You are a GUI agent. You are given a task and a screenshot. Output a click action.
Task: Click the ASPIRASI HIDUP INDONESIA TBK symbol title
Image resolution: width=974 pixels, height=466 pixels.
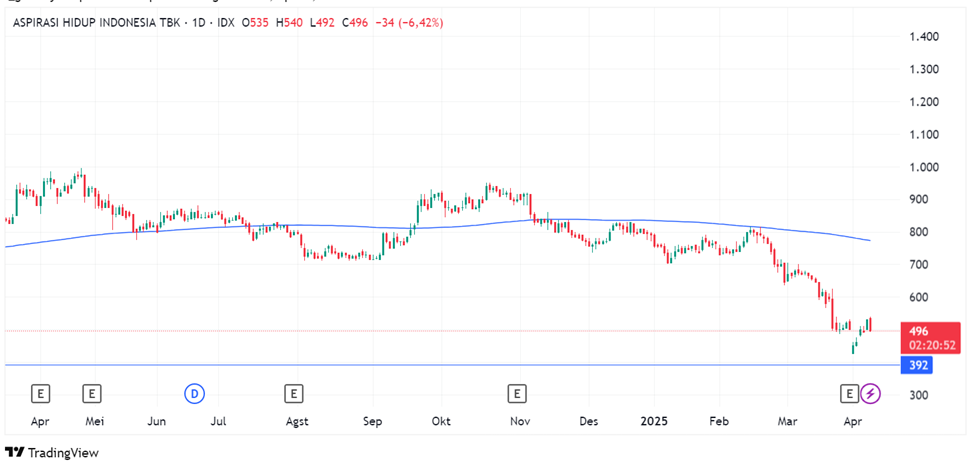(x=96, y=24)
